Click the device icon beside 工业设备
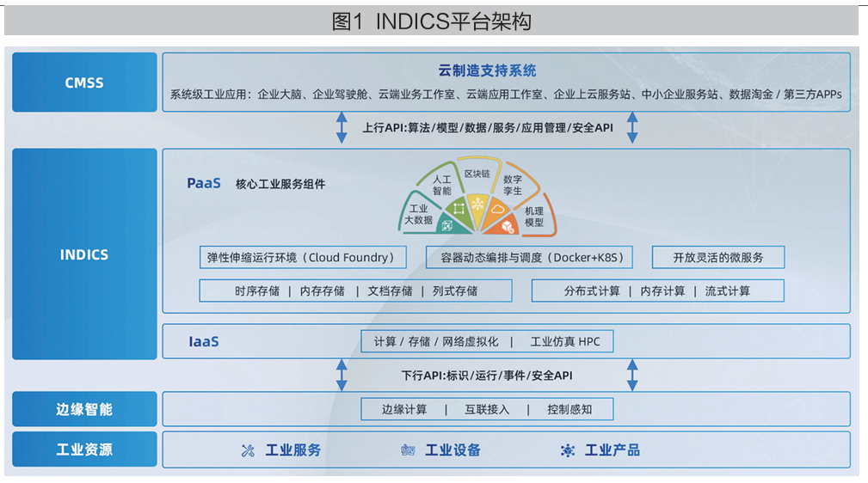The height and width of the screenshot is (483, 868). (408, 450)
